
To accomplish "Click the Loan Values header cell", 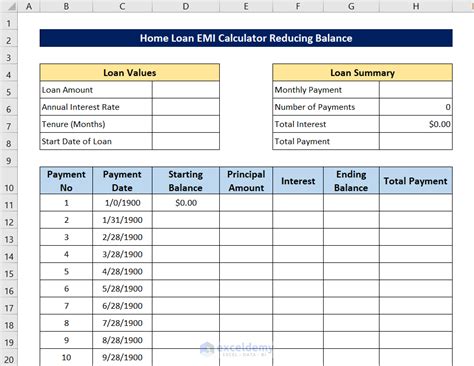I will (x=129, y=72).
